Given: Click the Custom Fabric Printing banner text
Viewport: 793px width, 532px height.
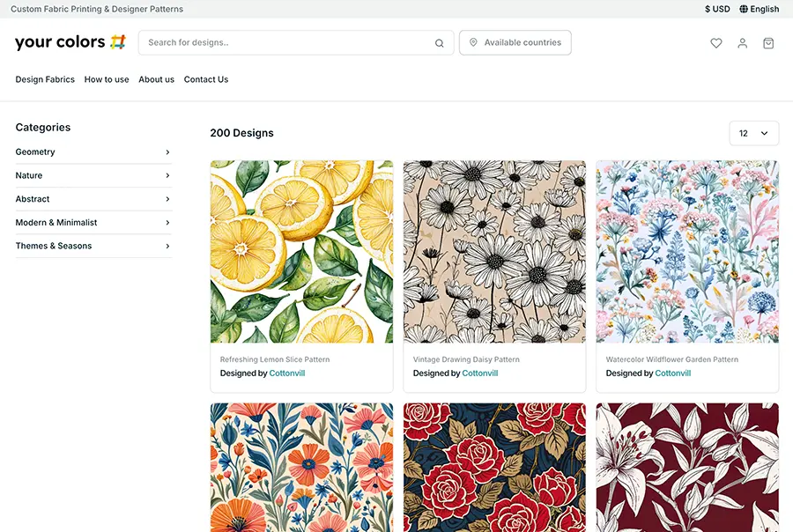Looking at the screenshot, I should coord(97,9).
